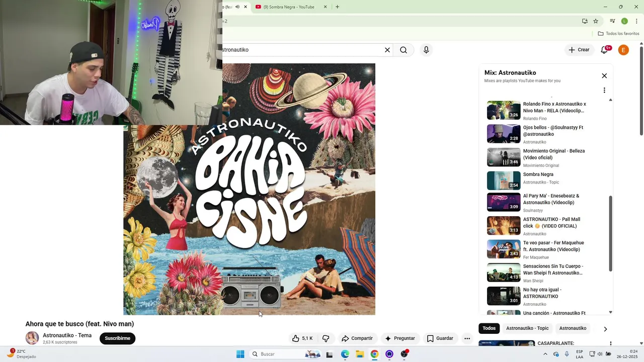This screenshot has width=644, height=362.
Task: Subscribe using the Suscribirme button
Action: coord(118,338)
